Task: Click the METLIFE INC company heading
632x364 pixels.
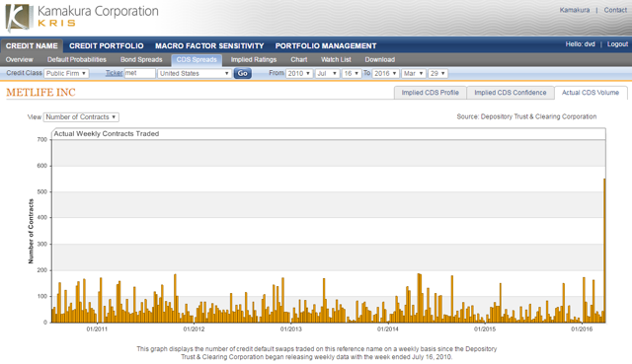Action: 40,92
